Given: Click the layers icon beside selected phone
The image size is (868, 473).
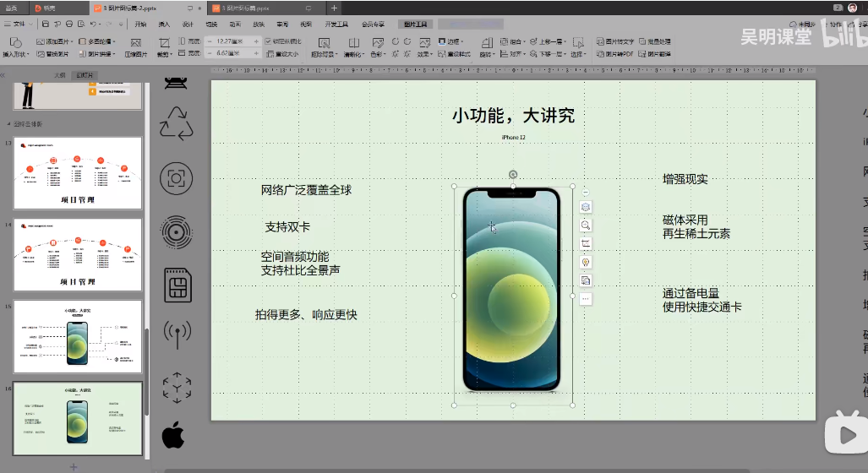Looking at the screenshot, I should coord(585,207).
